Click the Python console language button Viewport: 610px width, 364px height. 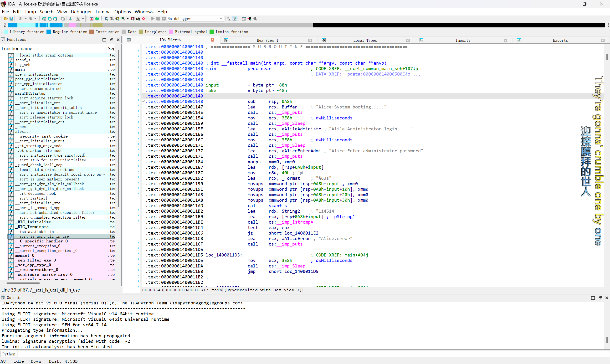point(9,354)
